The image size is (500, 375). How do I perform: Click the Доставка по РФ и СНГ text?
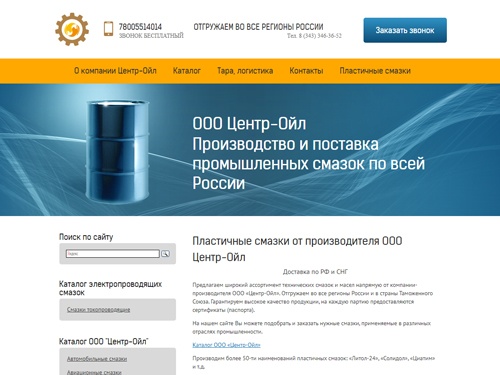pyautogui.click(x=315, y=272)
